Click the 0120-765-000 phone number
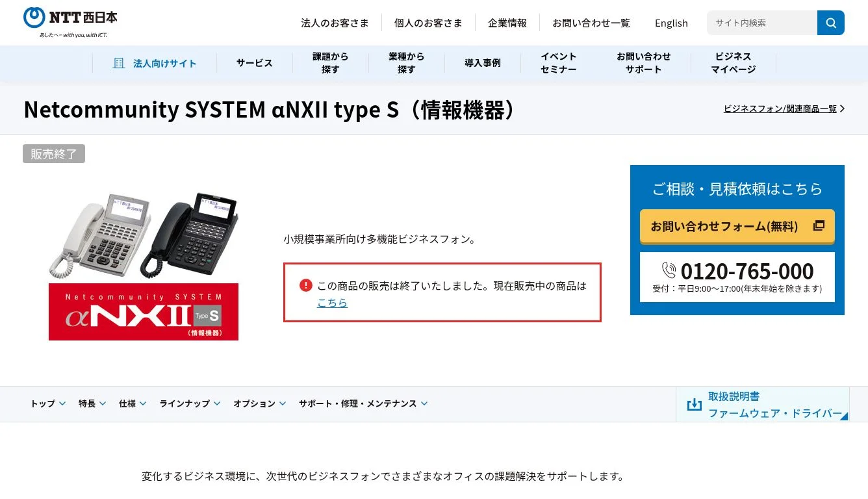This screenshot has height=499, width=868. point(747,270)
